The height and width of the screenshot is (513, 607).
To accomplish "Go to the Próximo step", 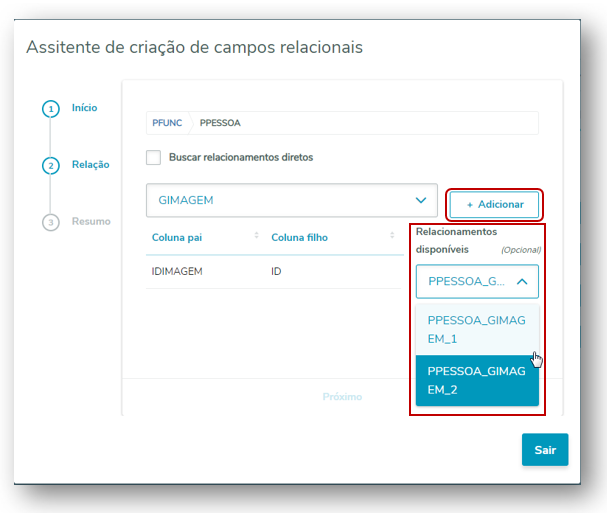I will pos(342,396).
